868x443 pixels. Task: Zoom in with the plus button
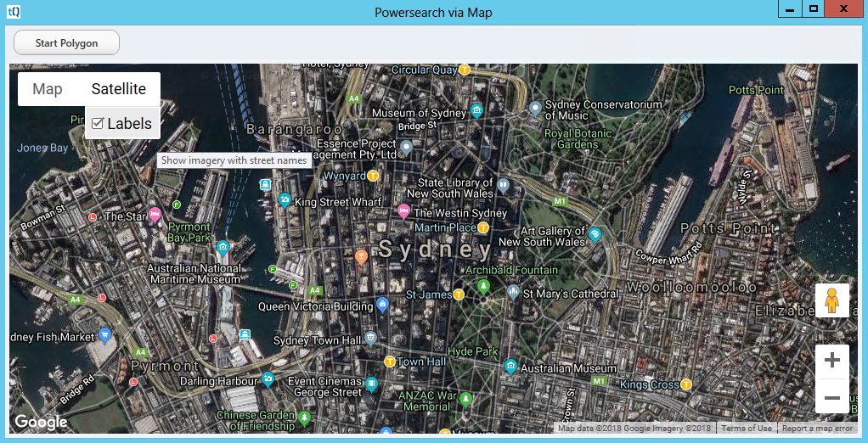coord(832,362)
